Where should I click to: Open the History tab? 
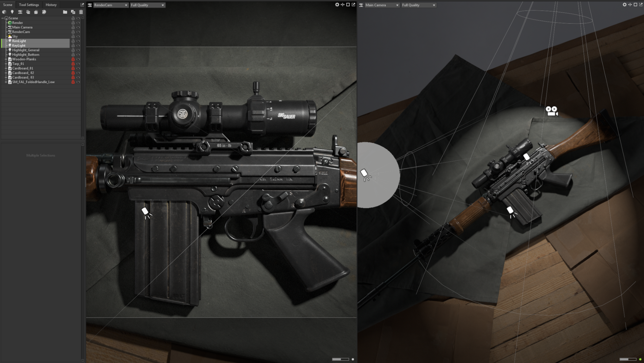[51, 5]
